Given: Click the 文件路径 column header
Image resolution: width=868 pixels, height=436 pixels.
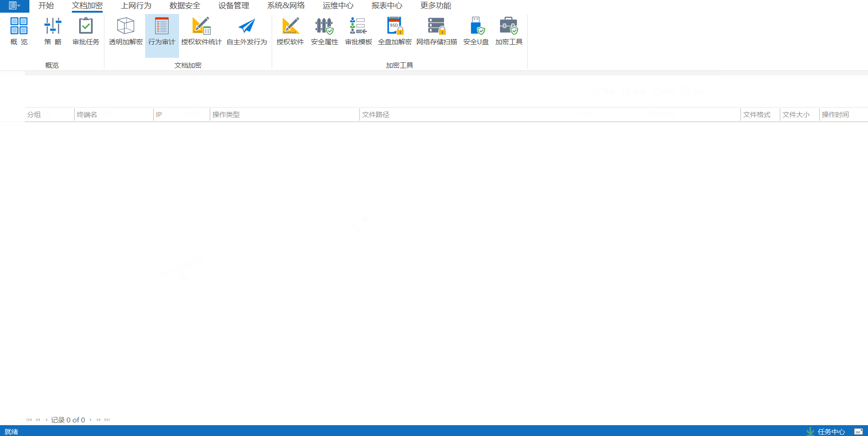Looking at the screenshot, I should [x=376, y=115].
